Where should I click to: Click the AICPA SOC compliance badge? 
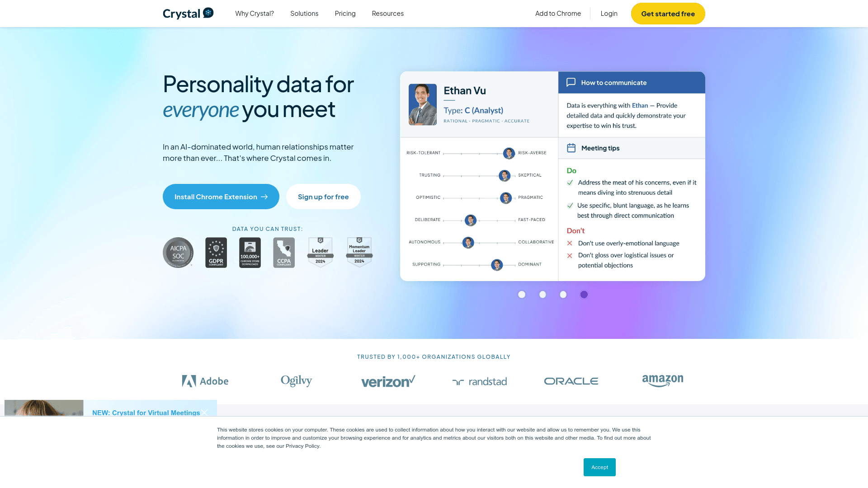178,252
